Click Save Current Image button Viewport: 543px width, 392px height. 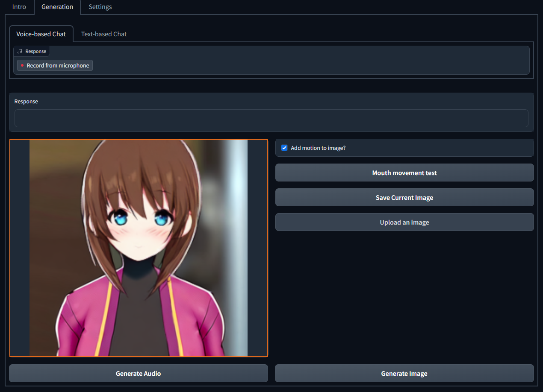(x=404, y=197)
